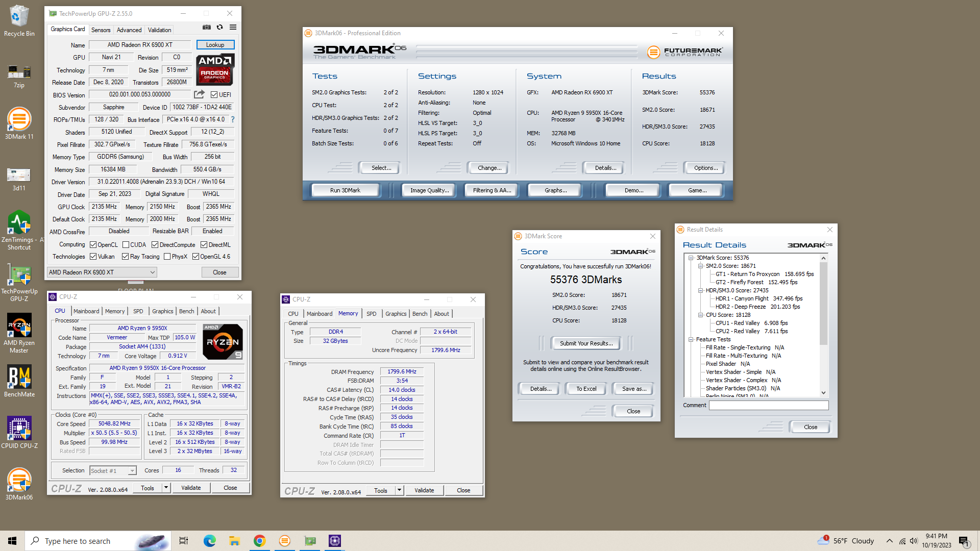Toggle the OpenCL checkbox
This screenshot has height=551, width=980.
tap(93, 245)
